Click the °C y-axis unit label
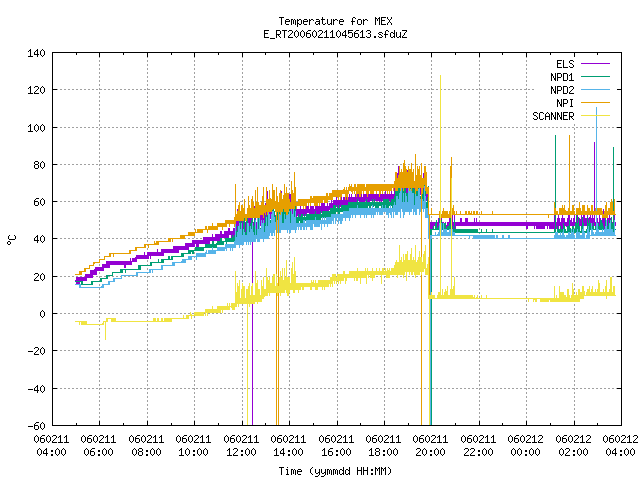The image size is (640, 480). click(11, 240)
